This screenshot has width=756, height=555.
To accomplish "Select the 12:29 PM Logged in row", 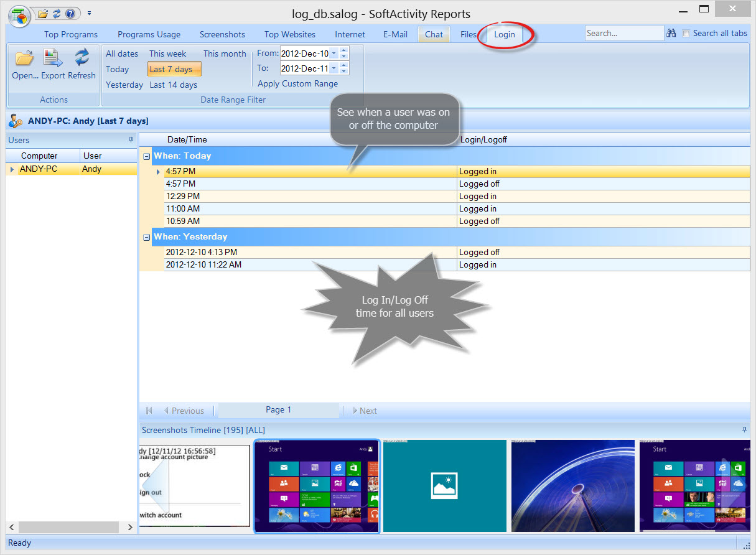I will [457, 196].
